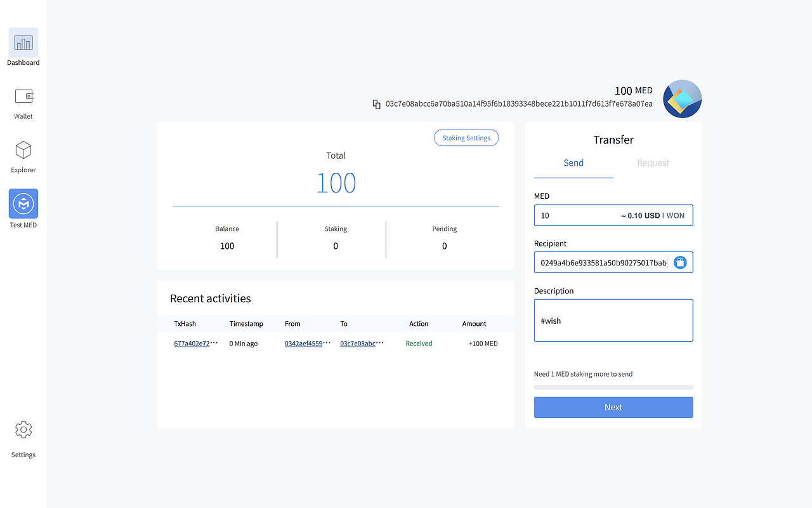Click the Staking value 0

336,246
